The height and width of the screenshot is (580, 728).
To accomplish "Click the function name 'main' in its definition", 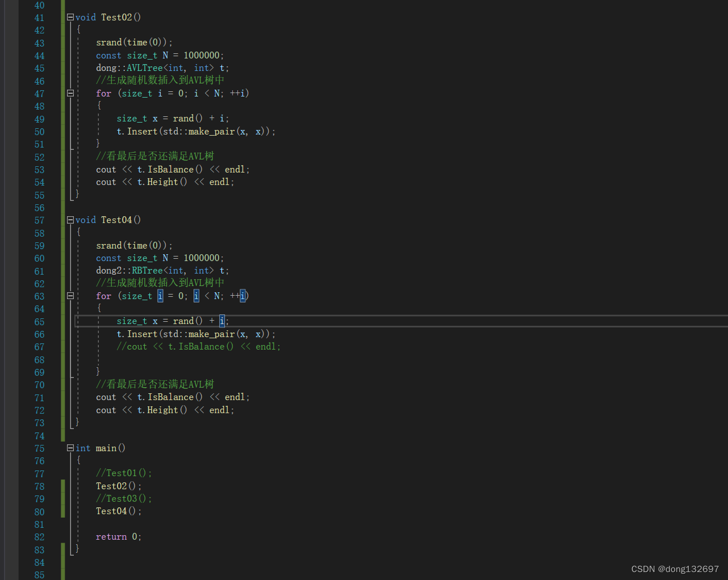I will [x=106, y=448].
